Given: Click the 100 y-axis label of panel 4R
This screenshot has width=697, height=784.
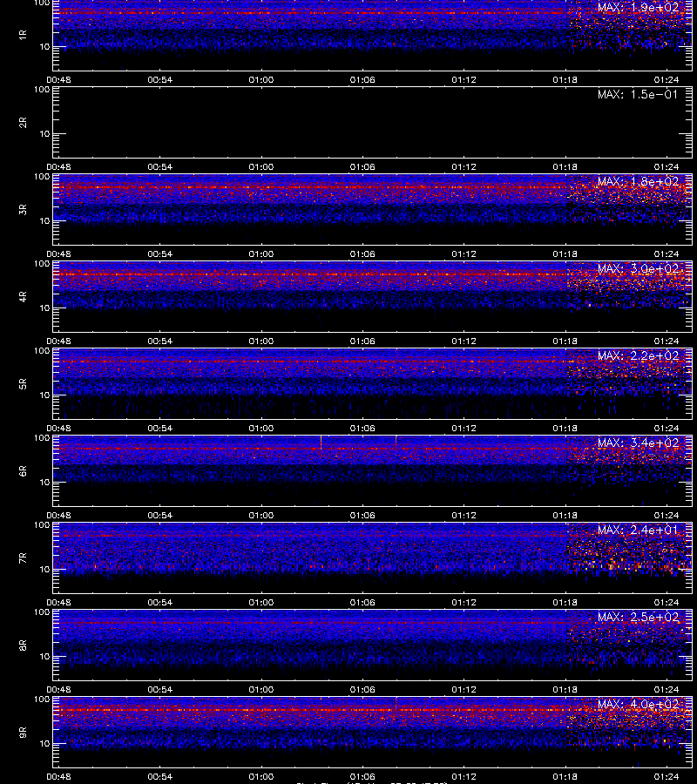Looking at the screenshot, I should coord(42,263).
